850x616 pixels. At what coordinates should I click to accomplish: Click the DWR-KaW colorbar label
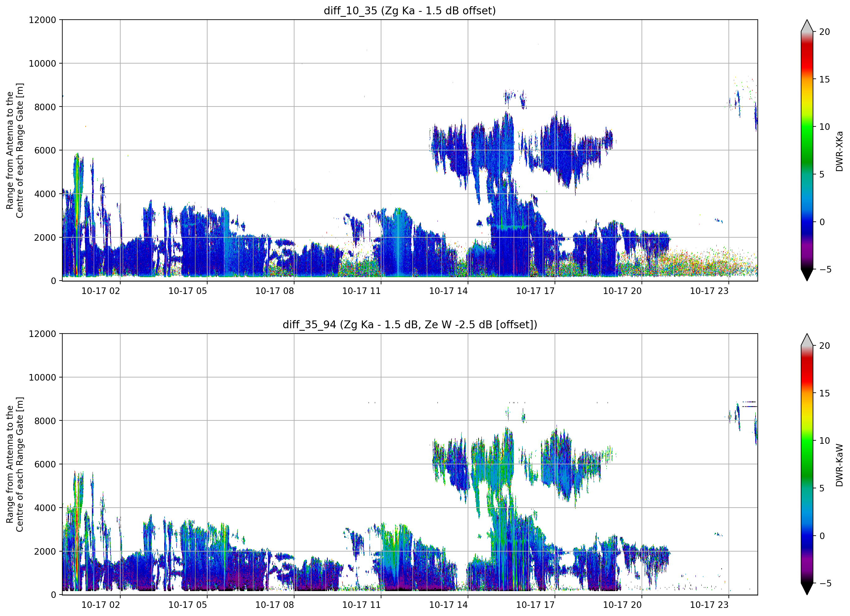(x=839, y=465)
